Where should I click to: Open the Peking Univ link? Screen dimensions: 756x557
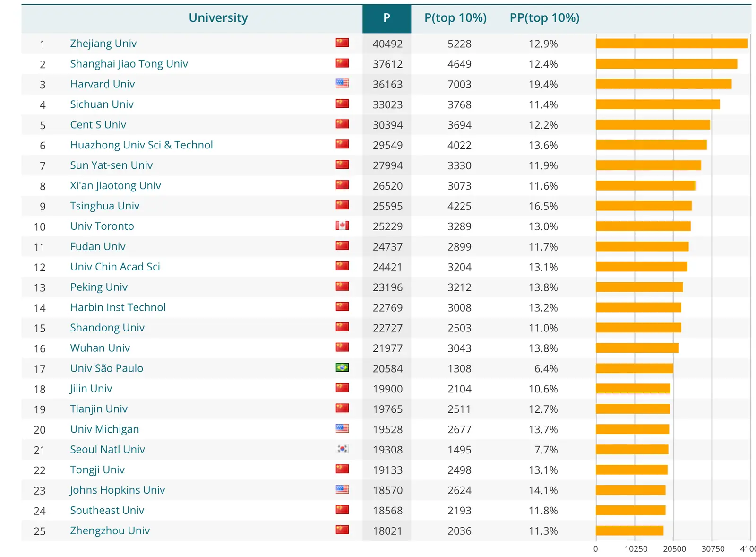tap(99, 287)
